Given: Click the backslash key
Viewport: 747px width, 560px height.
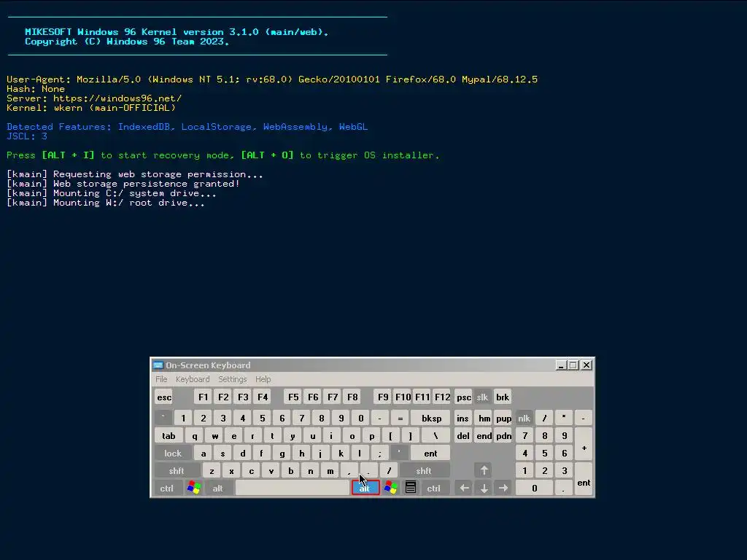Looking at the screenshot, I should point(436,436).
